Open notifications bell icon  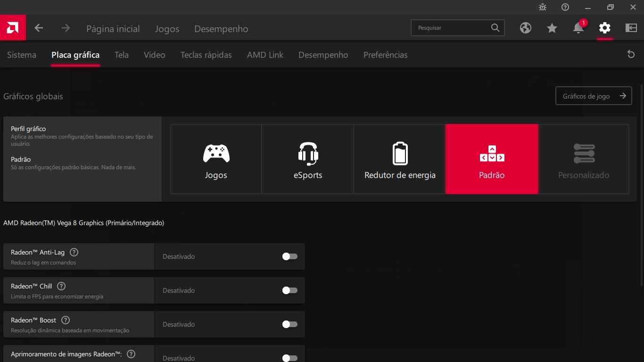[578, 28]
